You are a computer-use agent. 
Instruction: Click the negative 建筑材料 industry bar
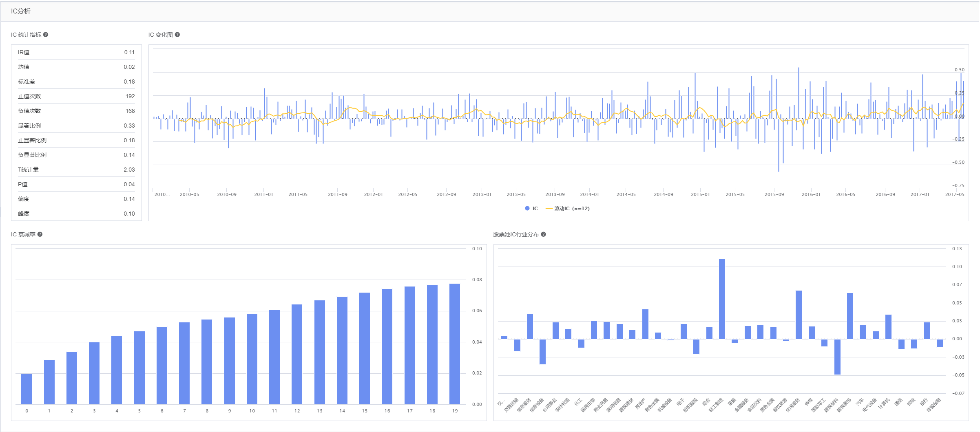(x=837, y=357)
